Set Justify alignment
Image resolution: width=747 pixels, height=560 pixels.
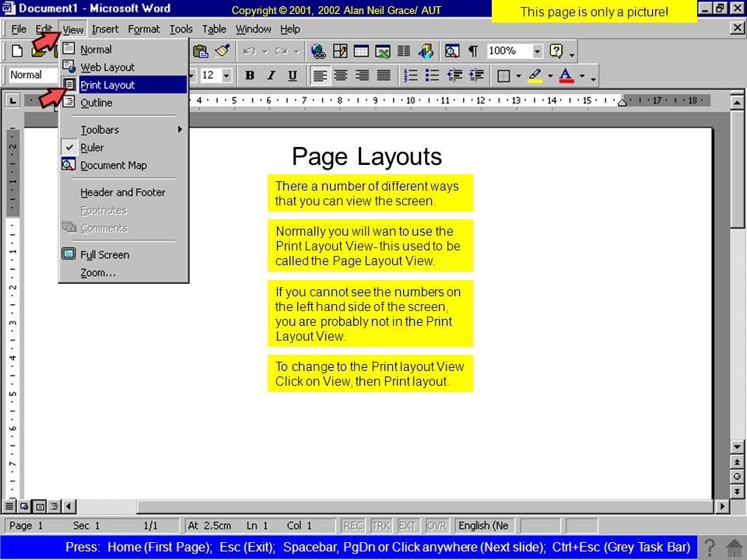click(384, 75)
